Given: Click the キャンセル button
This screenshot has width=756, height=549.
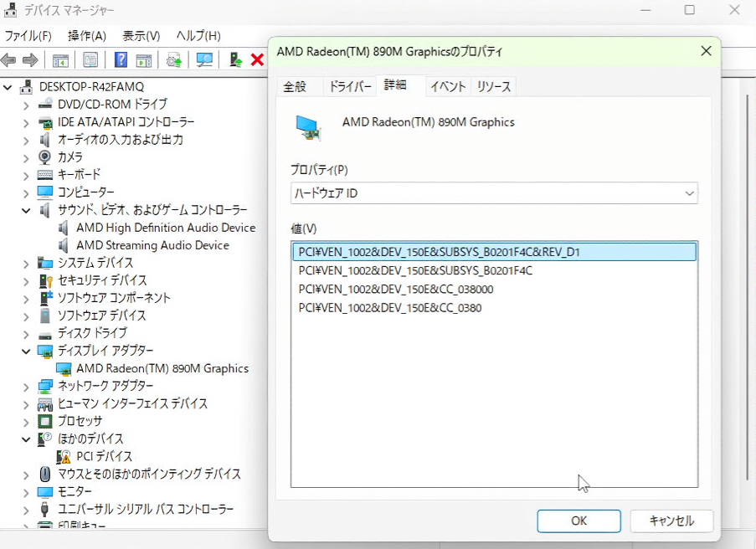Looking at the screenshot, I should [x=671, y=521].
